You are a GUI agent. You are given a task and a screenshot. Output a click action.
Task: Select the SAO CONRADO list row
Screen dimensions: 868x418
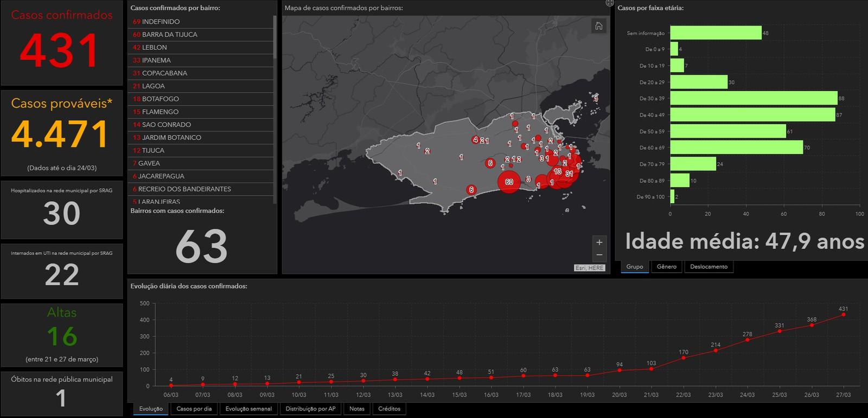point(201,125)
